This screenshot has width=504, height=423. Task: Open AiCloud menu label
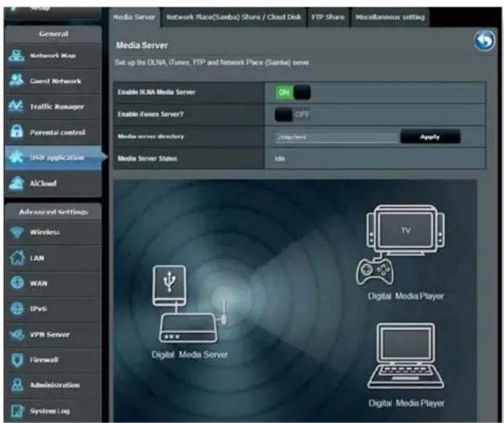pyautogui.click(x=43, y=183)
